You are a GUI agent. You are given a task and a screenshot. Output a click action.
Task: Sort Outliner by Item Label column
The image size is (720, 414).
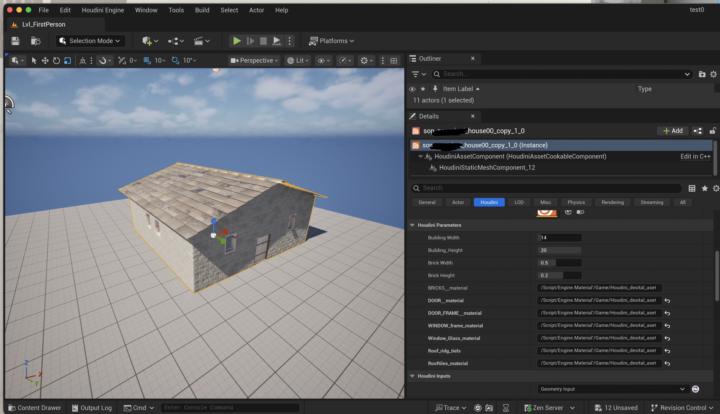coord(461,89)
